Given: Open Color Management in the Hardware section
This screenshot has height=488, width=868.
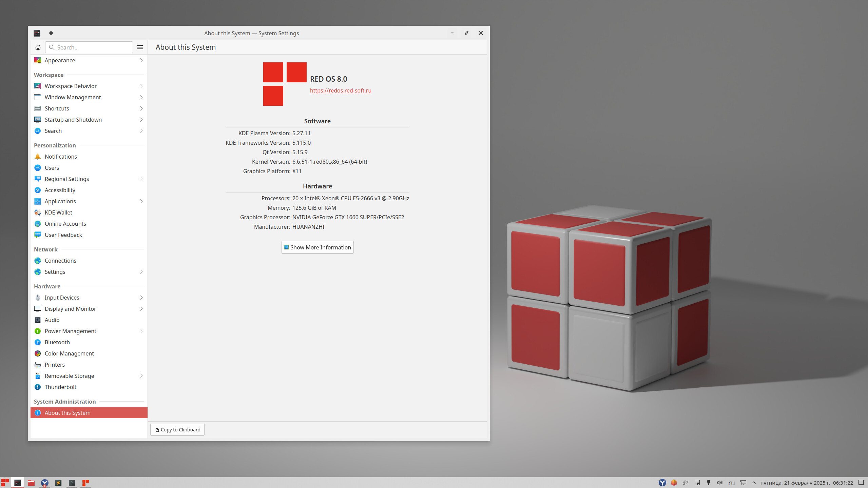Looking at the screenshot, I should pos(69,353).
